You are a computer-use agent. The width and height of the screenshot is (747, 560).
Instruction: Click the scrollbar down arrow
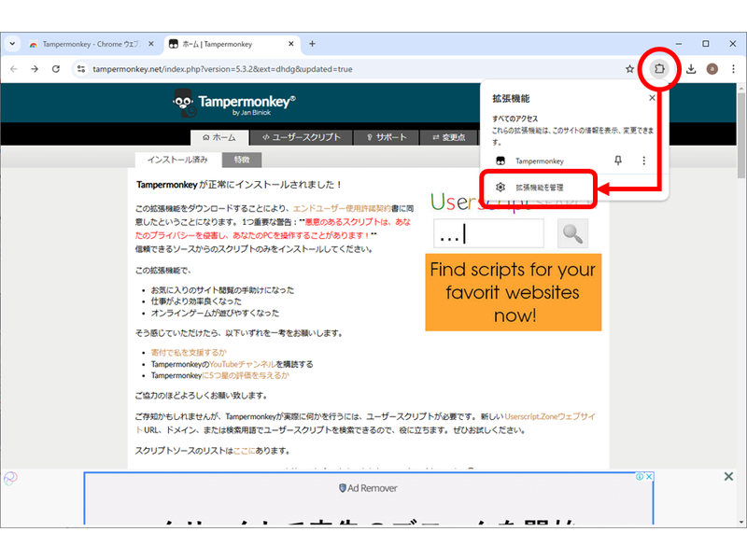click(741, 522)
